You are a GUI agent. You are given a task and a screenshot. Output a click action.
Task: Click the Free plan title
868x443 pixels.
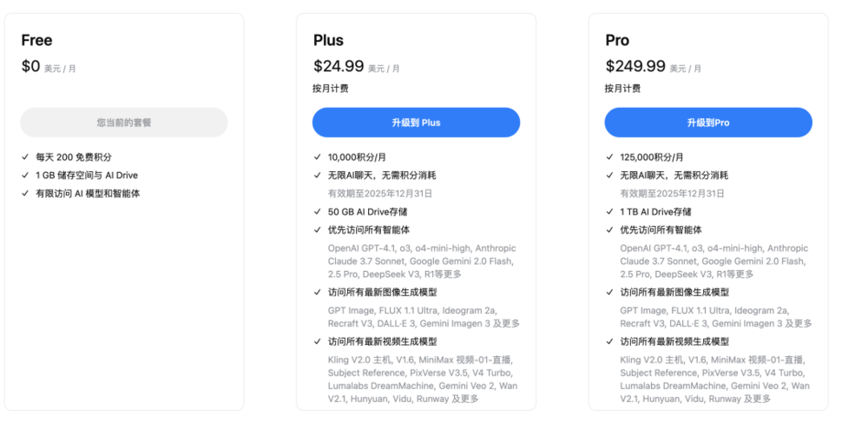point(36,40)
